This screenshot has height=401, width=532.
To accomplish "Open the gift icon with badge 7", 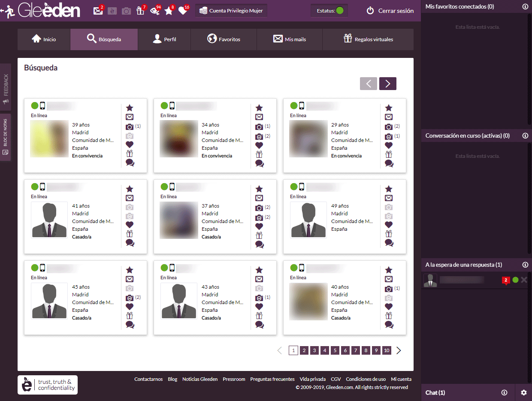I will 141,11.
